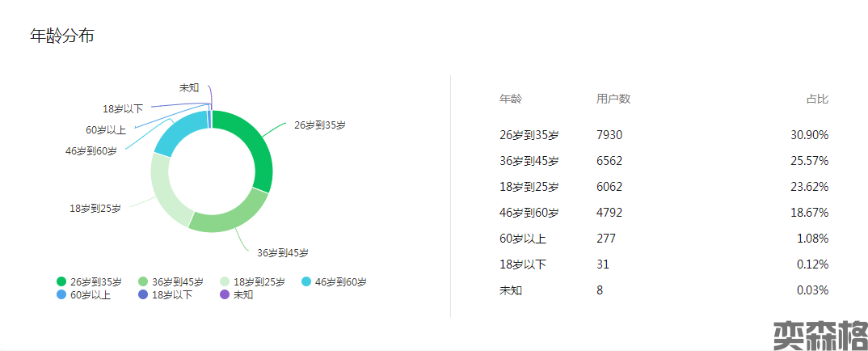The width and height of the screenshot is (868, 351).
Task: Select the 26岁到35岁 row in the table
Action: 529,135
